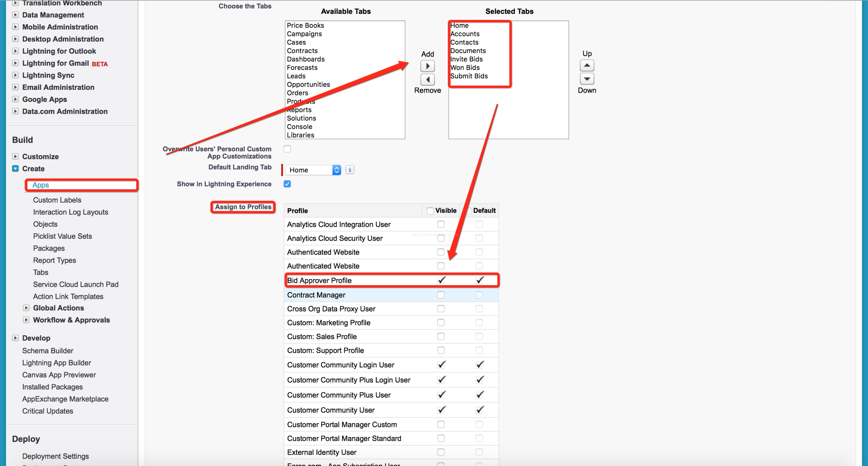This screenshot has height=466, width=868.
Task: Expand Workflow & Approvals subsection
Action: pos(26,320)
